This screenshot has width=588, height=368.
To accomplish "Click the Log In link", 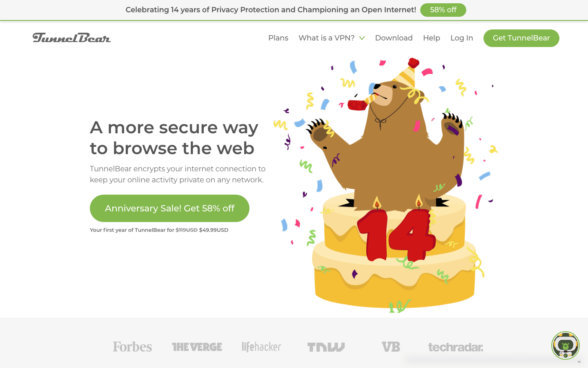I will point(461,38).
